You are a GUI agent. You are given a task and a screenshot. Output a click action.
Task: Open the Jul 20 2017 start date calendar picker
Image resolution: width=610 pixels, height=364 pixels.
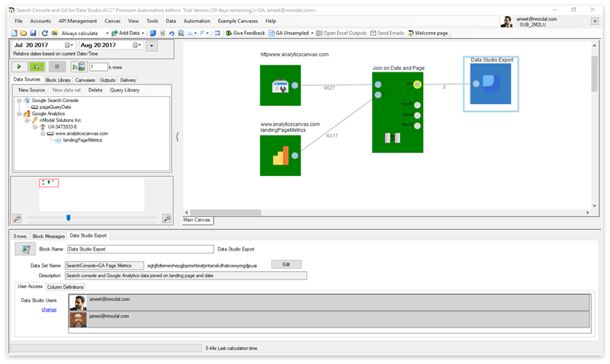(69, 46)
